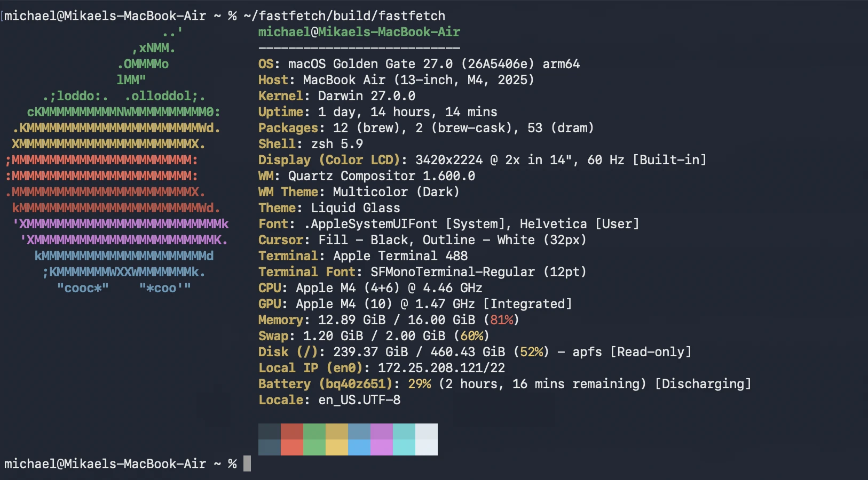The image size is (868, 480).
Task: Pick the darker green color swatch
Action: point(314,431)
